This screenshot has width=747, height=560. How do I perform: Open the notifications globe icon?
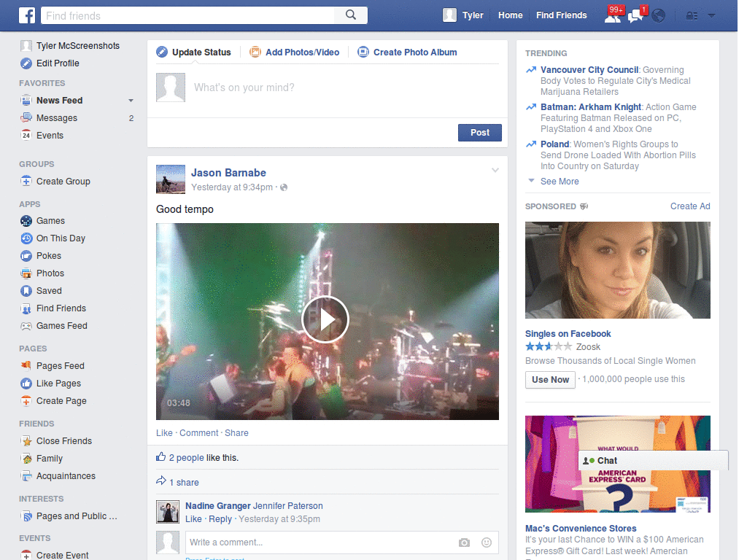pyautogui.click(x=659, y=16)
